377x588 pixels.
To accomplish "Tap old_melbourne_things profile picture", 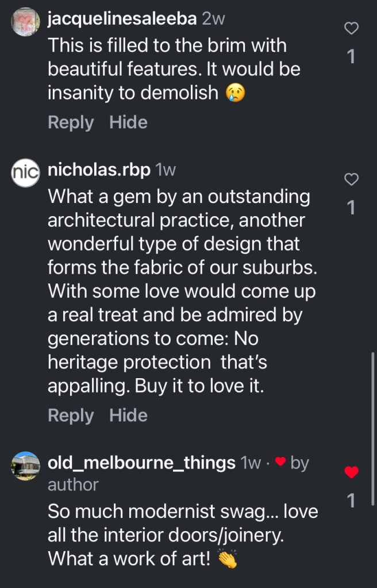I will tap(26, 466).
